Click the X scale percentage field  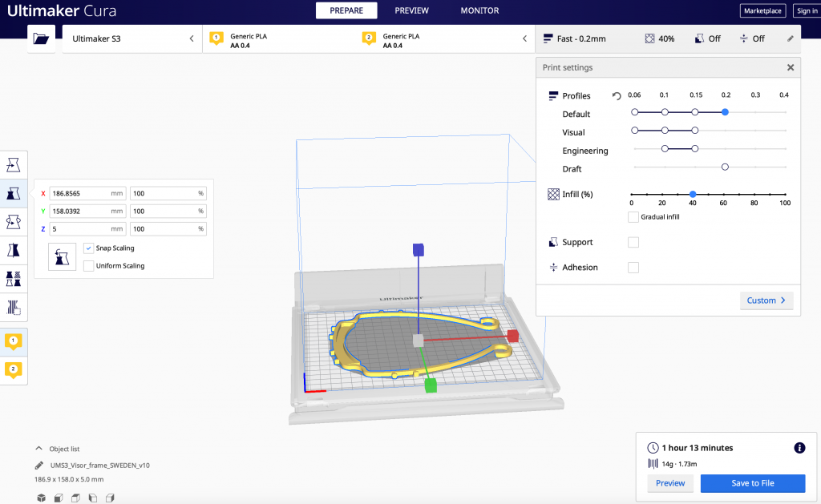tap(168, 193)
